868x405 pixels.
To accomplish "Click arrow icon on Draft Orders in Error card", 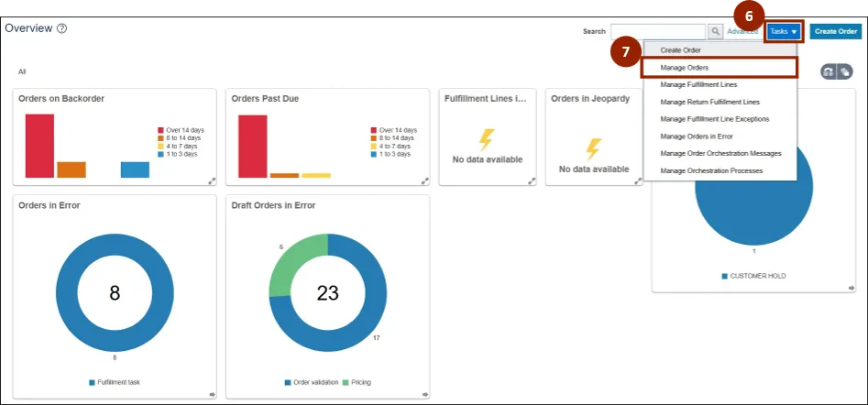I will (x=425, y=394).
